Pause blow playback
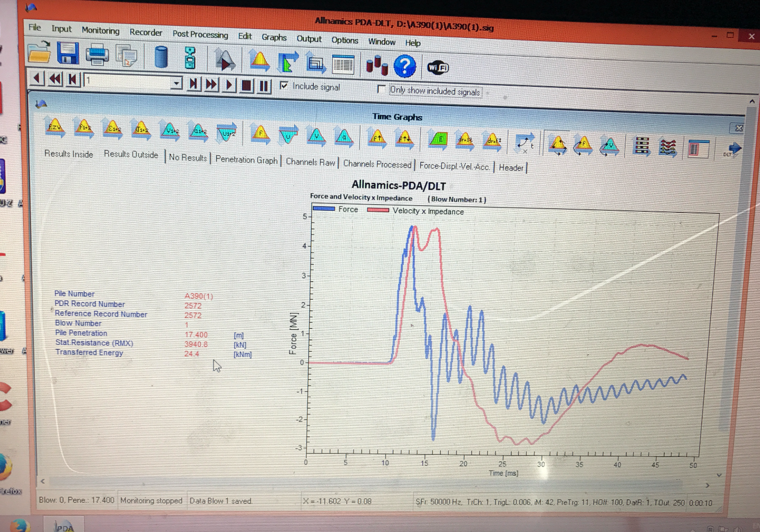The height and width of the screenshot is (532, 760). (x=264, y=86)
